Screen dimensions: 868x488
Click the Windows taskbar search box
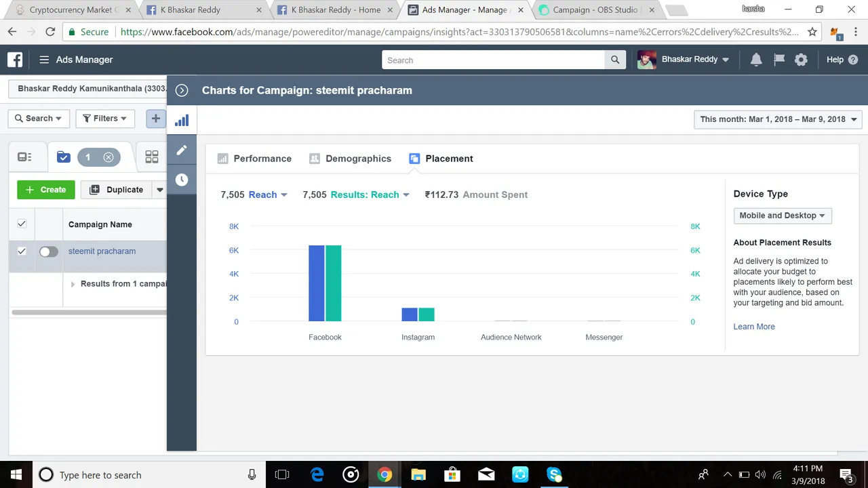tap(148, 474)
